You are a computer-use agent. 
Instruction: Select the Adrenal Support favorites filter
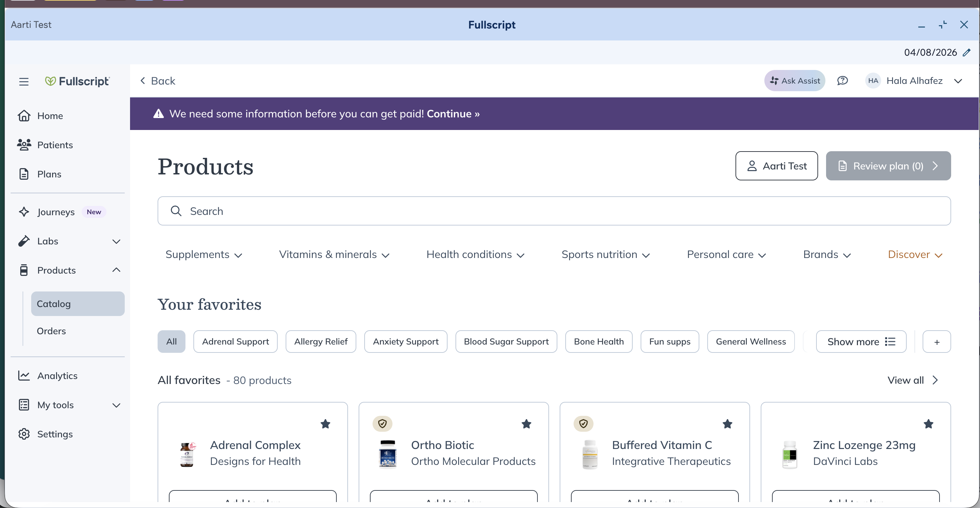click(x=235, y=342)
